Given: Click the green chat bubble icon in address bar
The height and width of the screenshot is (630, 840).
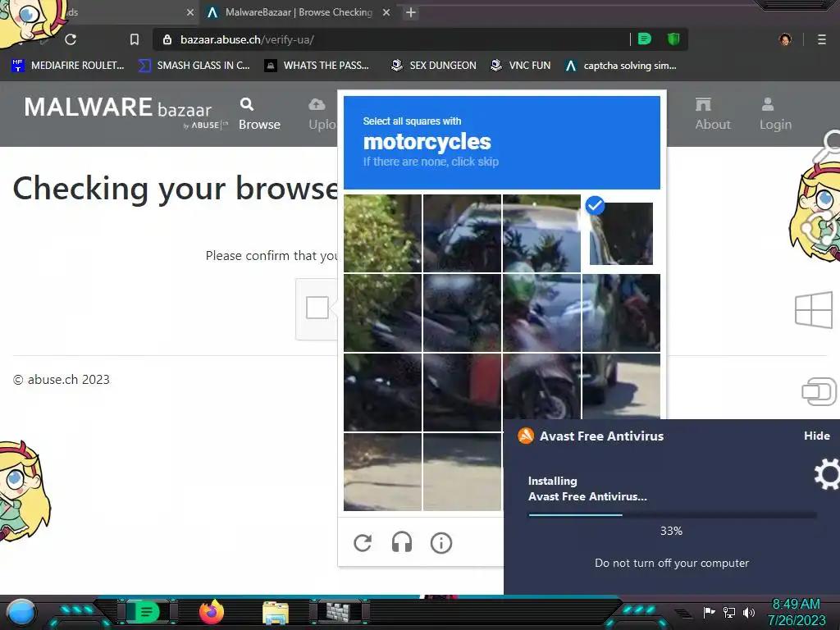Looking at the screenshot, I should [x=645, y=39].
